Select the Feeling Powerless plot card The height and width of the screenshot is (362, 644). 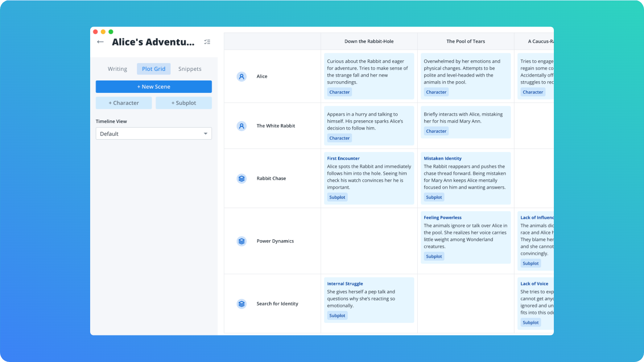(x=465, y=237)
